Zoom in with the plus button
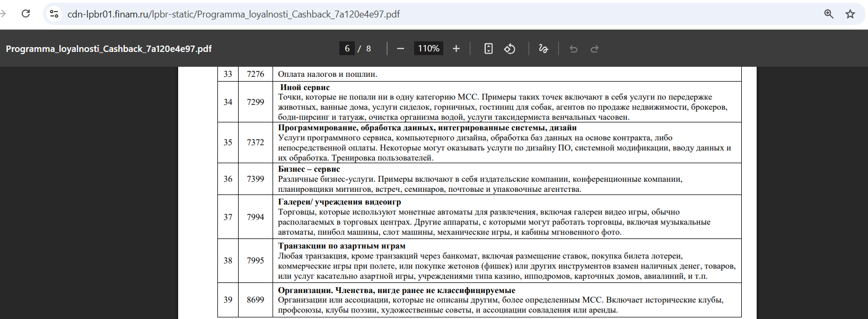868x319 pixels. [456, 49]
